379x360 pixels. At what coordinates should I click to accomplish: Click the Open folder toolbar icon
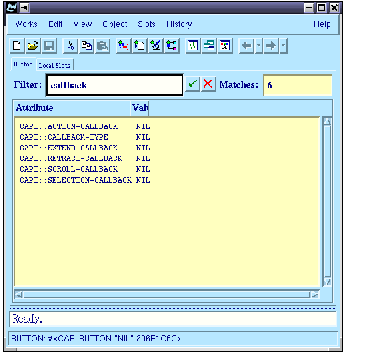[x=33, y=45]
